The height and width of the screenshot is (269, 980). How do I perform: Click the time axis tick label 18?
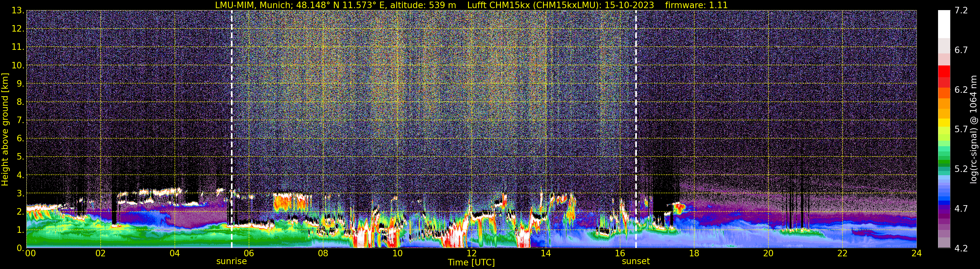click(x=694, y=254)
